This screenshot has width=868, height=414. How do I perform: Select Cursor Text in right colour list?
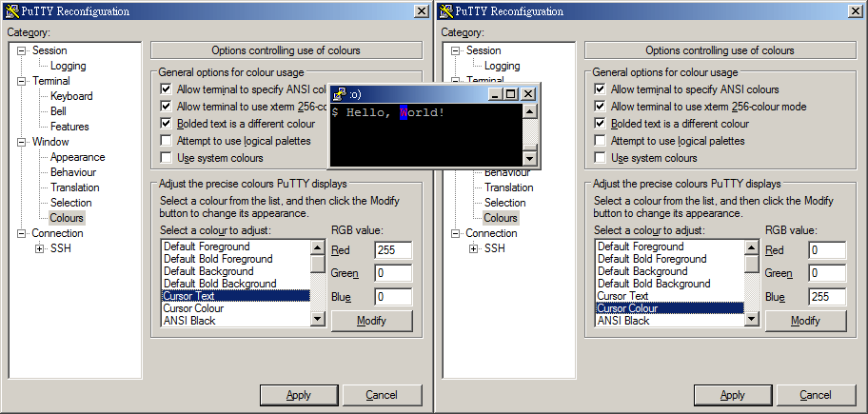click(x=670, y=296)
